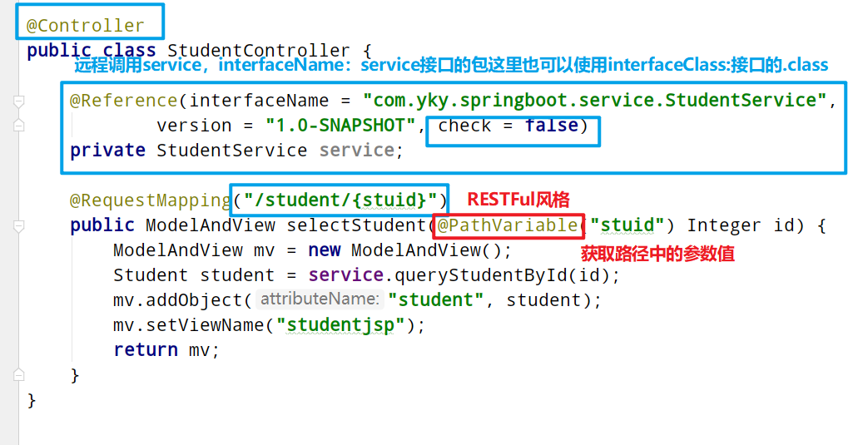Click the Integer parameter type

[x=725, y=225]
